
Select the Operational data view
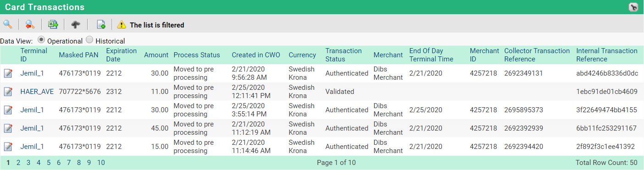41,40
